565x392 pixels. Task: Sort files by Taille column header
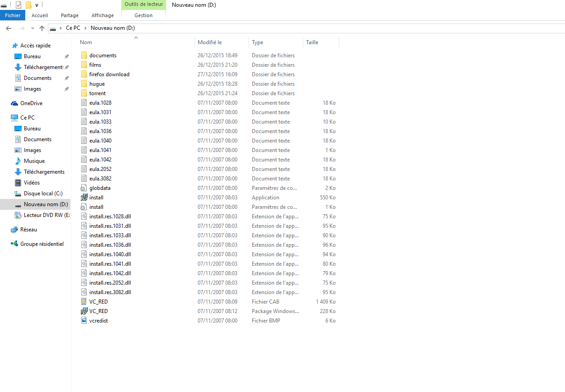pyautogui.click(x=312, y=42)
